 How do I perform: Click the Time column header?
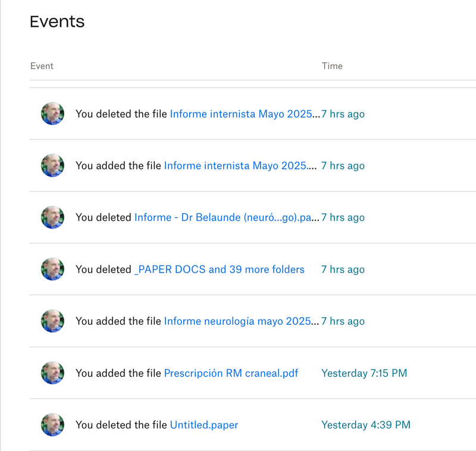332,66
